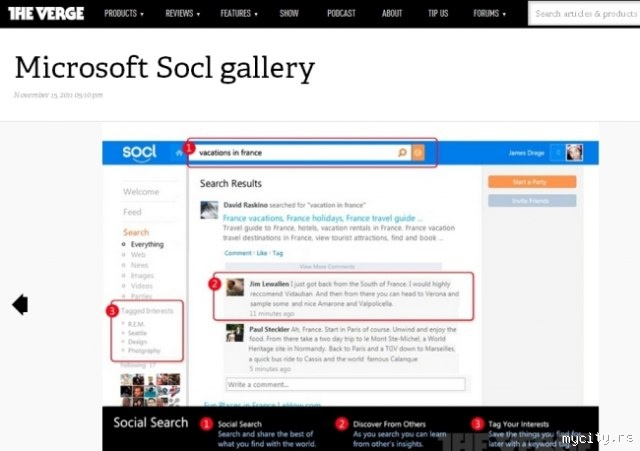Image resolution: width=640 pixels, height=451 pixels.
Task: Click the Socl logo in gallery image
Action: 139,153
